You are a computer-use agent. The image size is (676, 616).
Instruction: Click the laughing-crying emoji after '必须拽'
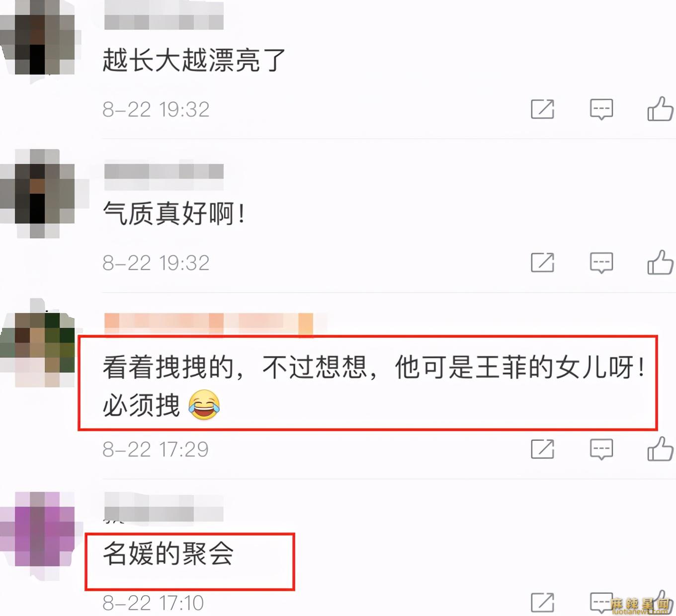coord(204,405)
